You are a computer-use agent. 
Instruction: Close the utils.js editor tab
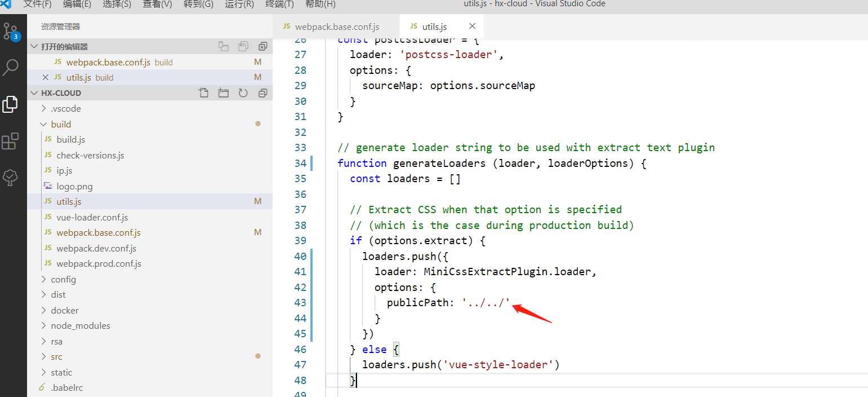coord(472,26)
